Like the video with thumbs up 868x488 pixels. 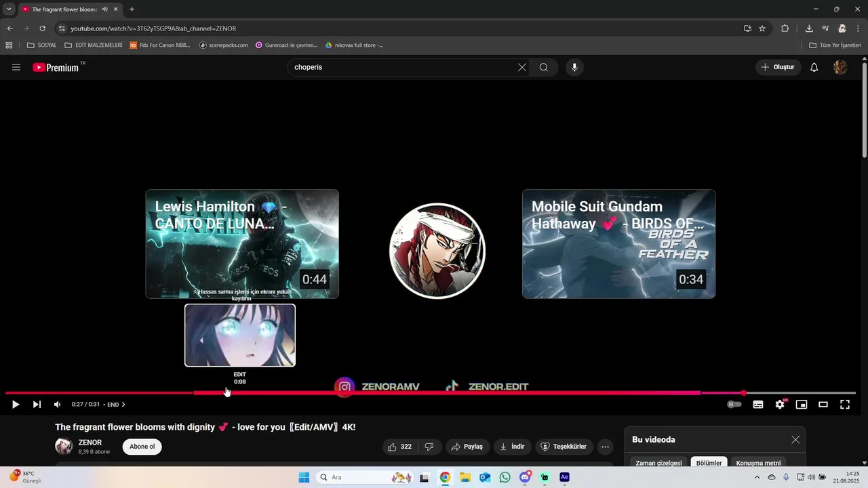coord(399,447)
